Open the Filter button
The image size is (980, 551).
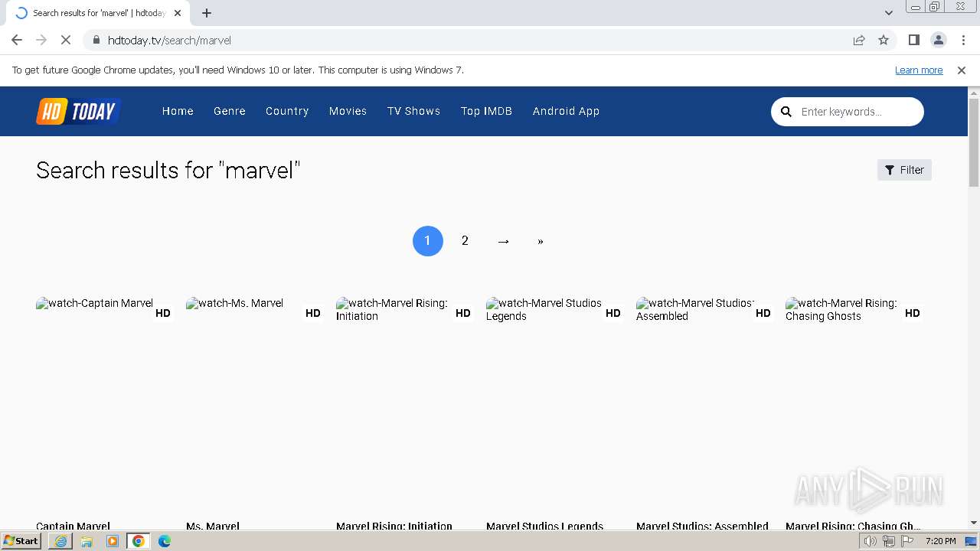click(904, 170)
